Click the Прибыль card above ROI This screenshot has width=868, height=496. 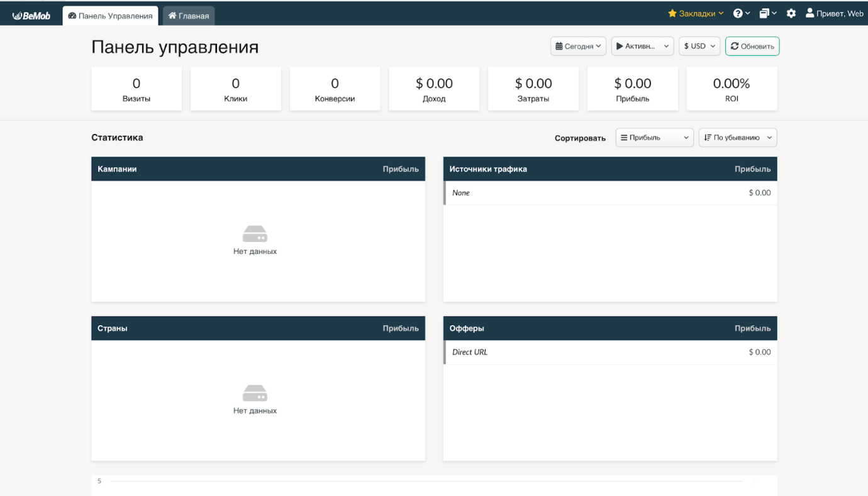633,89
